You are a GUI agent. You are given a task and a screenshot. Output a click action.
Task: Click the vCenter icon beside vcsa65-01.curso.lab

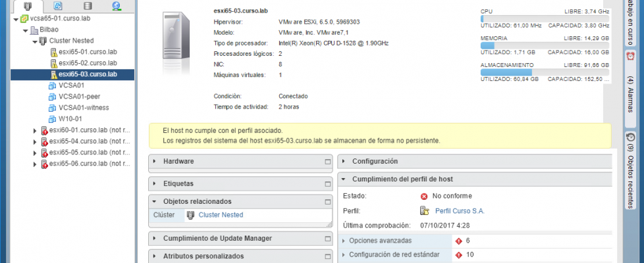coord(24,19)
